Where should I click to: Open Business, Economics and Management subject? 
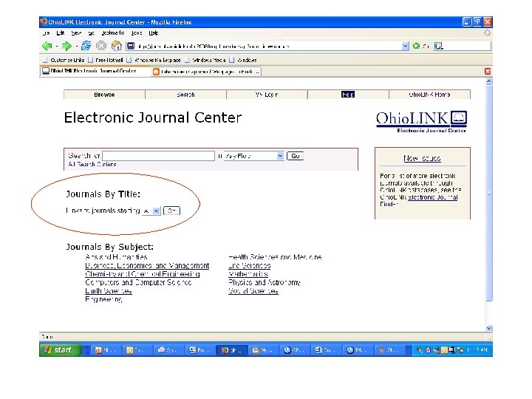147,265
